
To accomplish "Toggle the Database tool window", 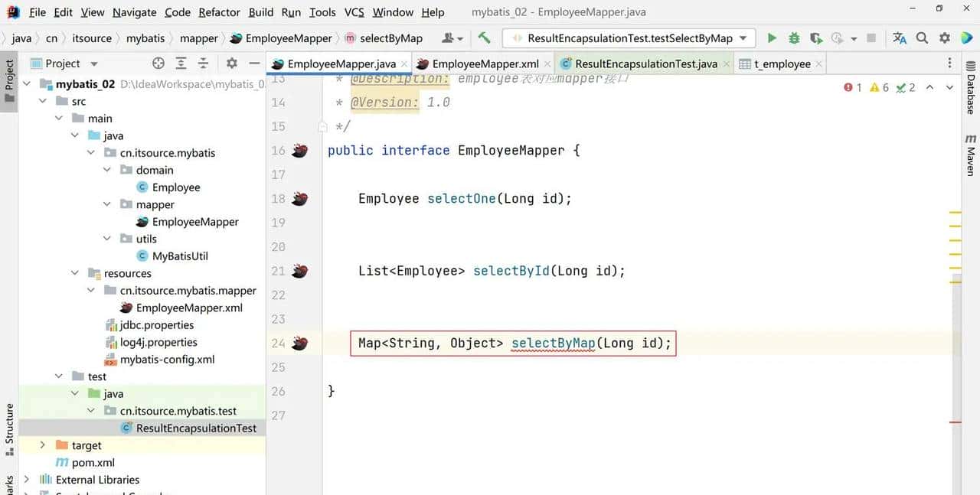I will [x=971, y=93].
